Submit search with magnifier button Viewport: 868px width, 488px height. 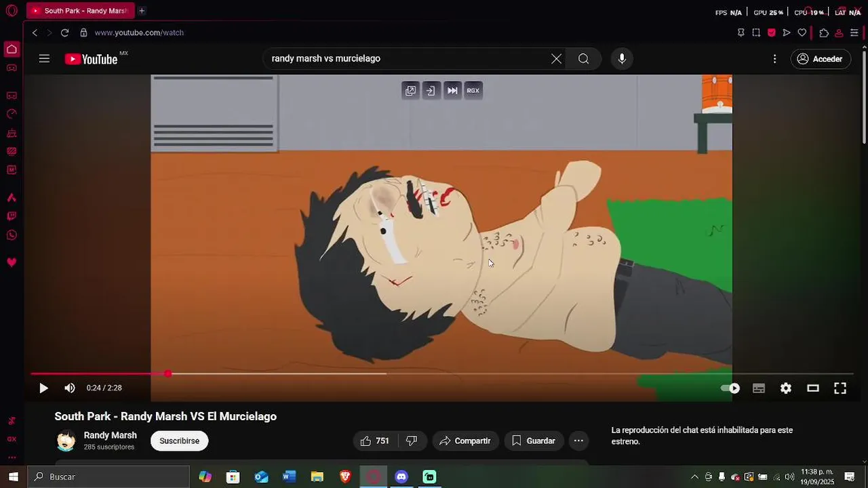[x=583, y=59]
